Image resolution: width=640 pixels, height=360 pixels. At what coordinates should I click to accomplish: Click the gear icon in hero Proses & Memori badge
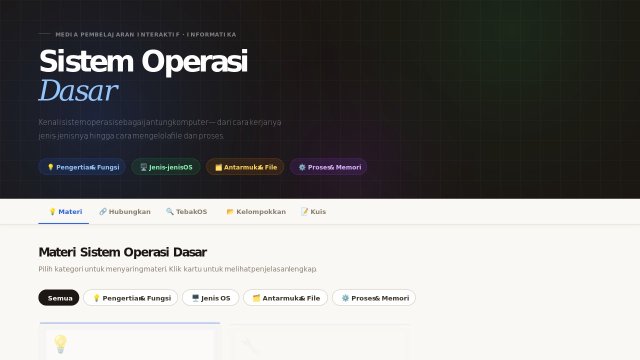(302, 167)
